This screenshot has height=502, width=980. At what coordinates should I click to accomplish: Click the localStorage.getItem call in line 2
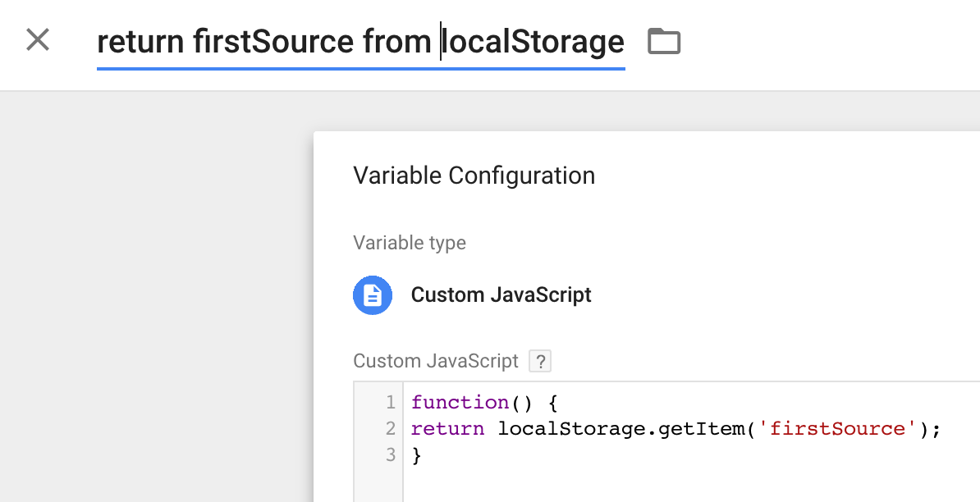[626, 429]
